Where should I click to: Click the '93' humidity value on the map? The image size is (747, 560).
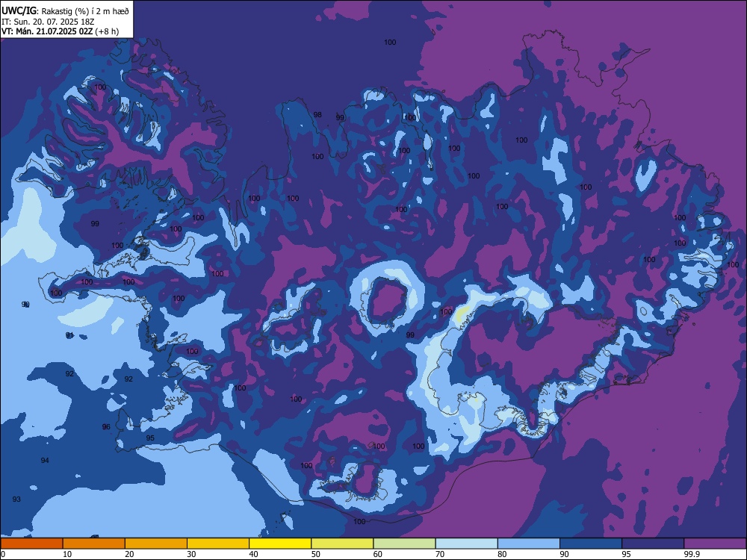tap(16, 499)
